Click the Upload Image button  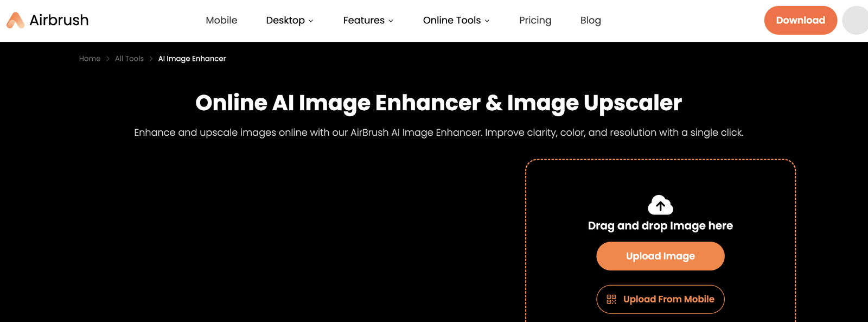point(660,256)
